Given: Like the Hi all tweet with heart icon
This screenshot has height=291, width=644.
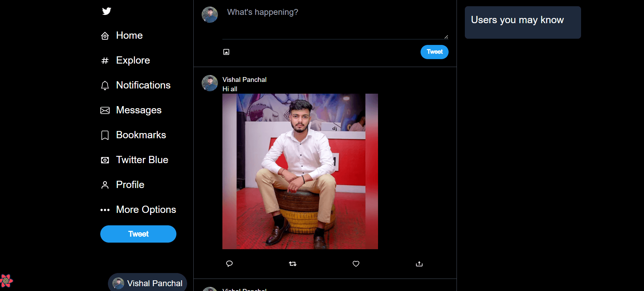Looking at the screenshot, I should (356, 264).
